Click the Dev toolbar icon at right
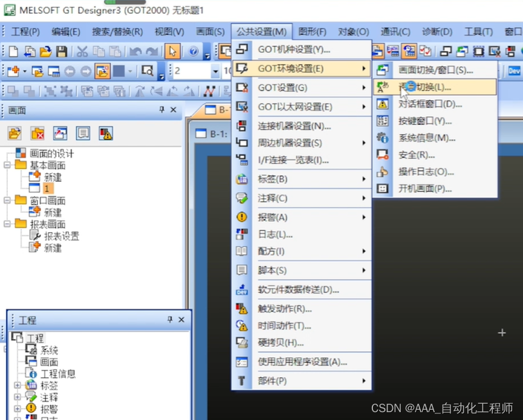The width and height of the screenshot is (523, 420). click(514, 71)
